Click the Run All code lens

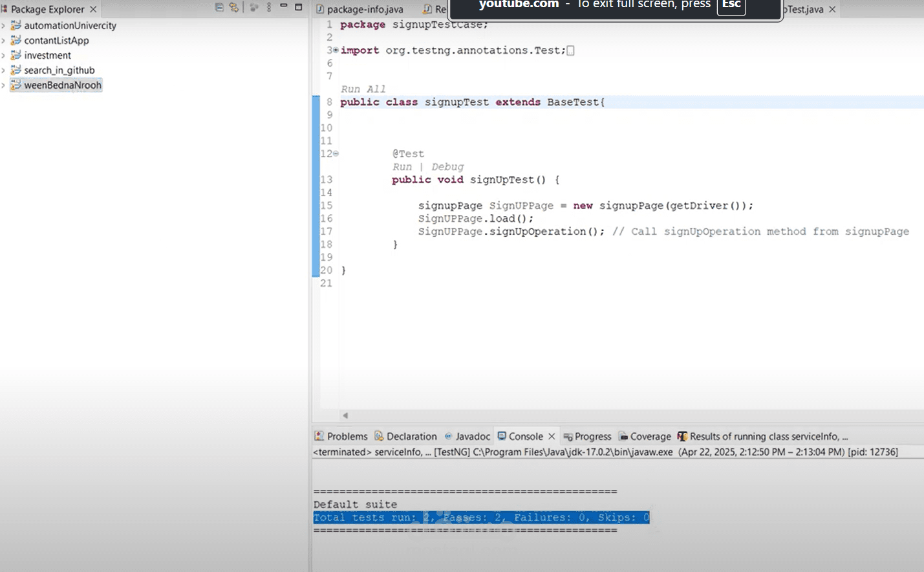pos(363,89)
